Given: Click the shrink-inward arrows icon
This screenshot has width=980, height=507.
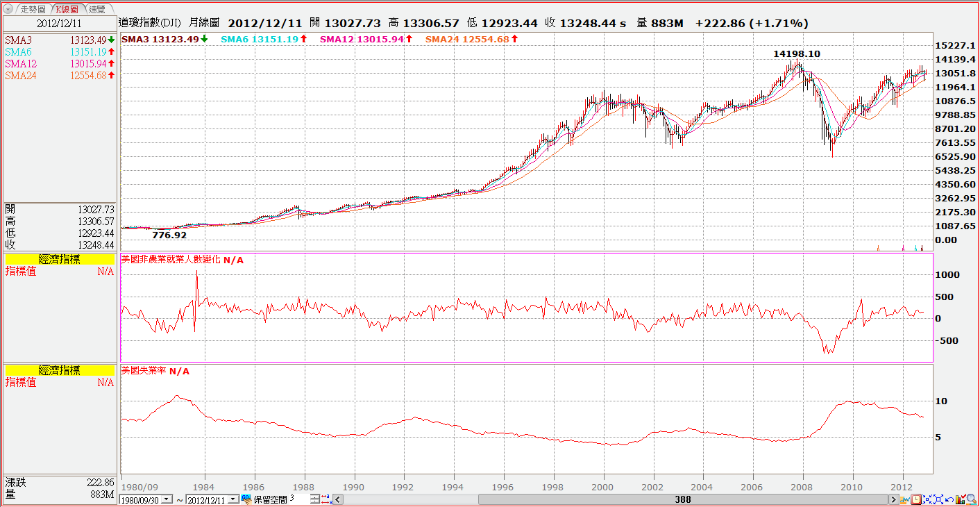Looking at the screenshot, I should point(927,499).
